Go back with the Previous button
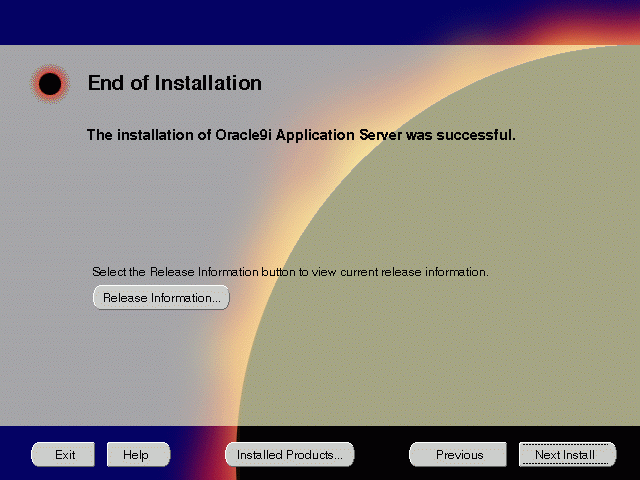 458,454
